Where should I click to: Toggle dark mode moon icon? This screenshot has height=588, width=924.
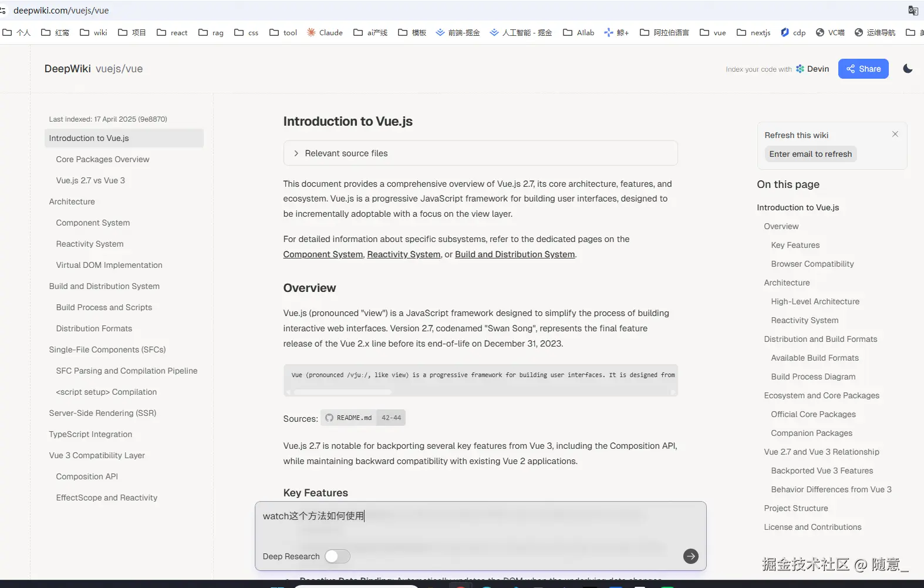coord(908,69)
